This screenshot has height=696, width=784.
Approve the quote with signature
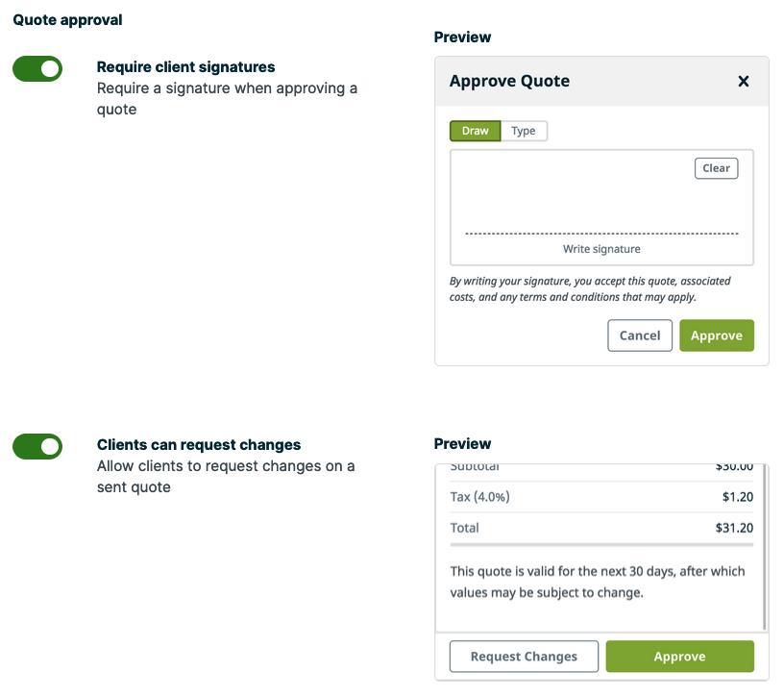click(x=716, y=336)
